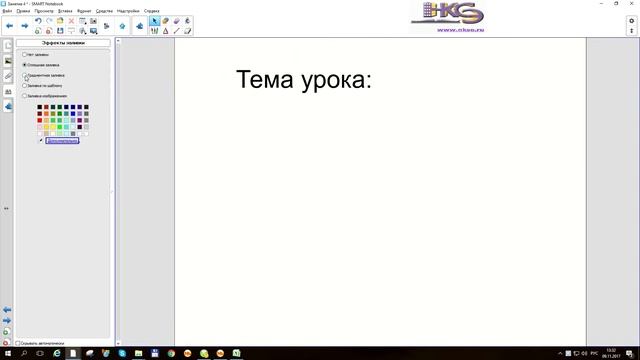Select the No fill radio option
This screenshot has height=360, width=640.
click(x=24, y=54)
